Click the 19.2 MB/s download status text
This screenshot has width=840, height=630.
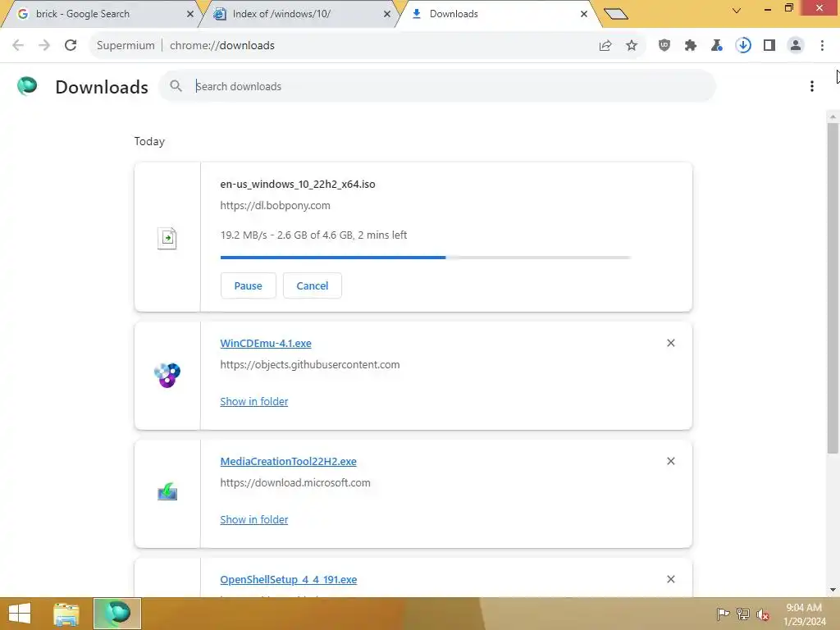pos(313,235)
